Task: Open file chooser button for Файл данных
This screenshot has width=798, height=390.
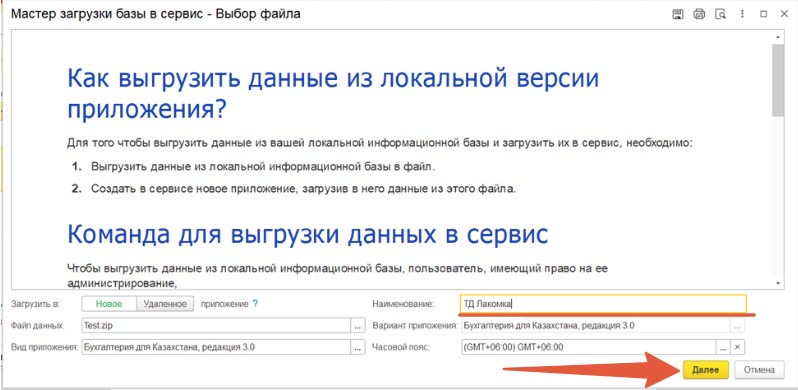Action: point(358,325)
